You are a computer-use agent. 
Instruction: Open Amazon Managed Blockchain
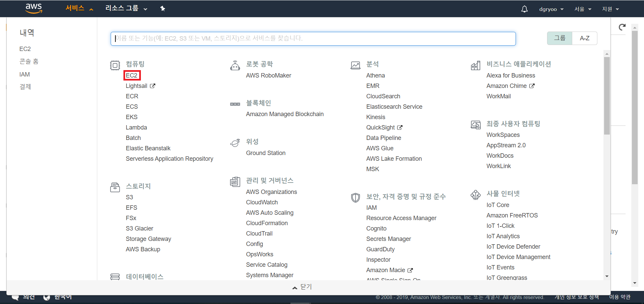coord(285,114)
